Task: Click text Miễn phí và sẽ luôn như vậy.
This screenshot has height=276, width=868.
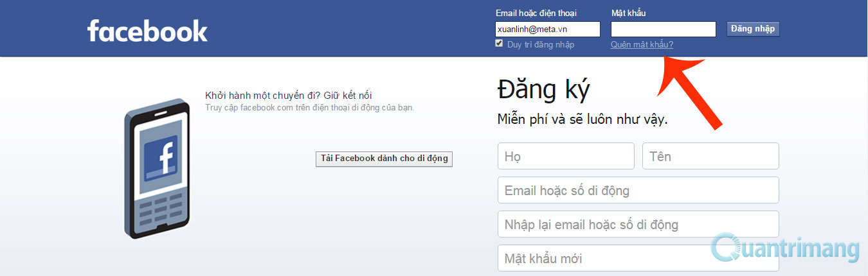Action: [x=583, y=119]
